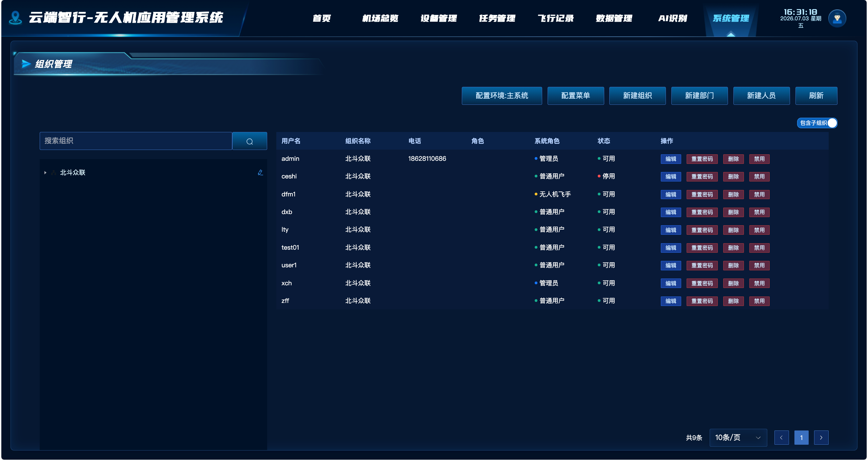Viewport: 868px width, 461px height.
Task: Go to previous page arrow in pagination
Action: pos(782,438)
